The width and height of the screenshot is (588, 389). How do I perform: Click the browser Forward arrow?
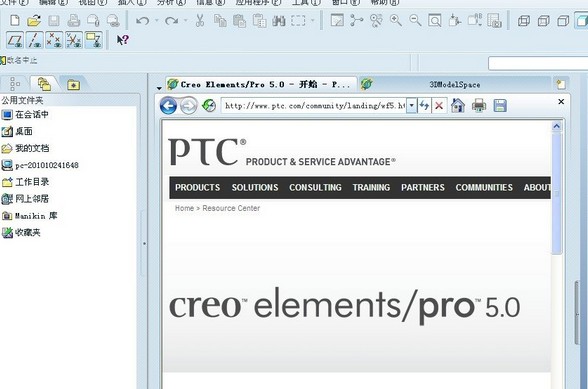tap(188, 106)
